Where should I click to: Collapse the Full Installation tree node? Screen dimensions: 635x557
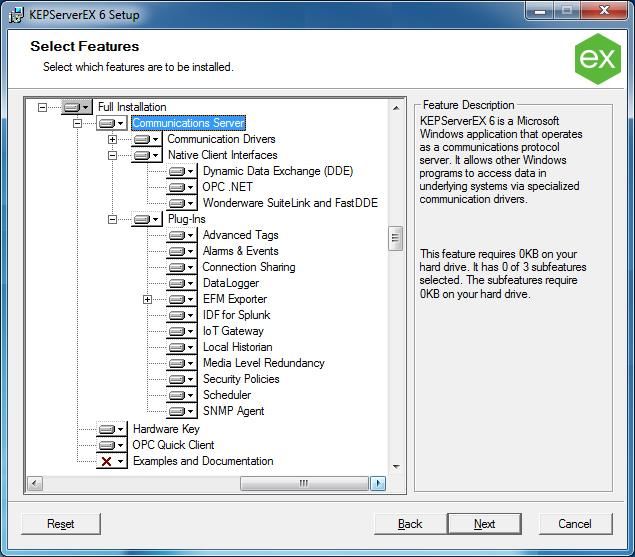tap(42, 107)
